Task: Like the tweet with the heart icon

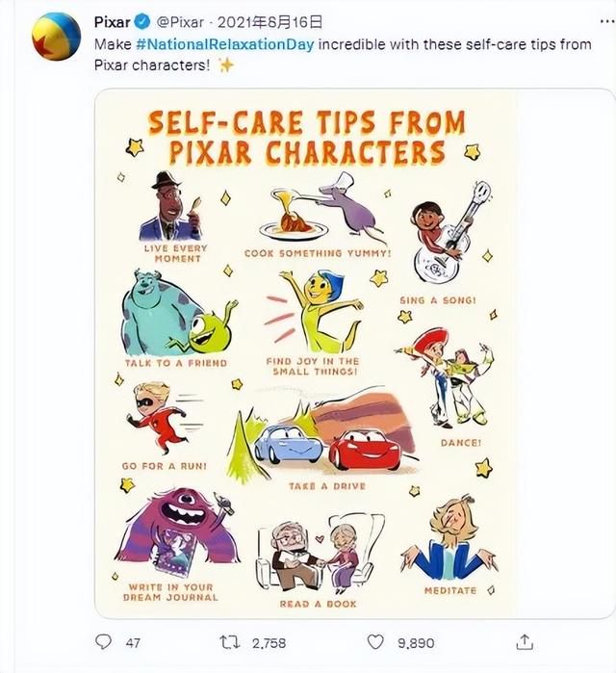Action: coord(375,642)
